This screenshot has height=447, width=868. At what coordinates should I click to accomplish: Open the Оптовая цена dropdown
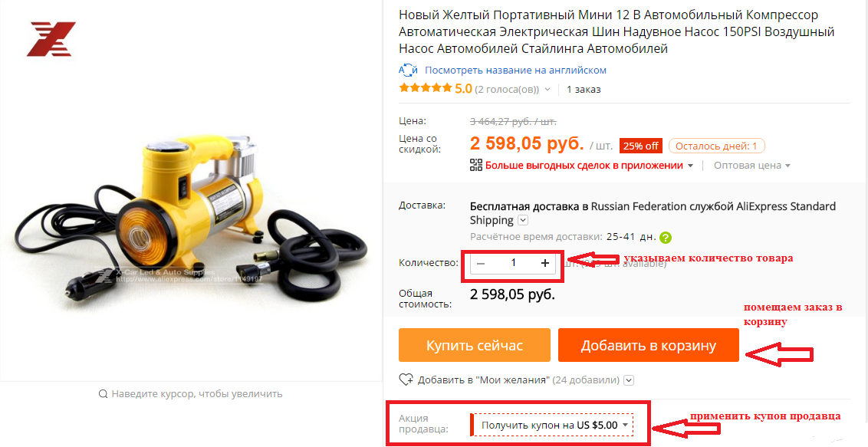tap(751, 166)
